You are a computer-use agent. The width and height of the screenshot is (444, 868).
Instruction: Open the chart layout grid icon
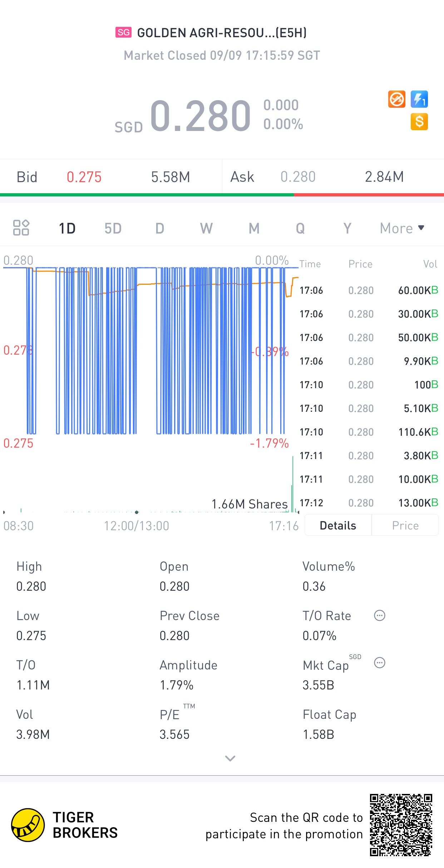click(21, 228)
